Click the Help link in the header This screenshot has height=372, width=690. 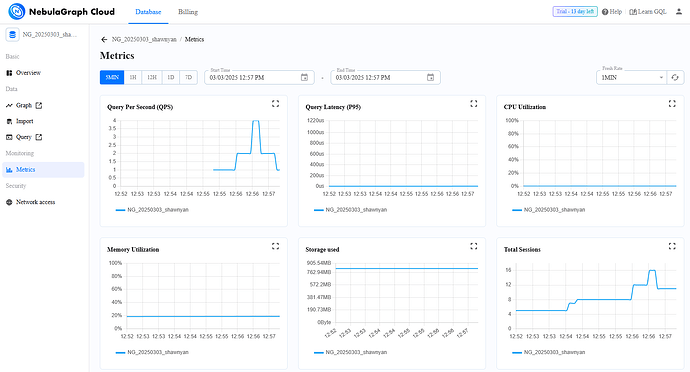612,12
